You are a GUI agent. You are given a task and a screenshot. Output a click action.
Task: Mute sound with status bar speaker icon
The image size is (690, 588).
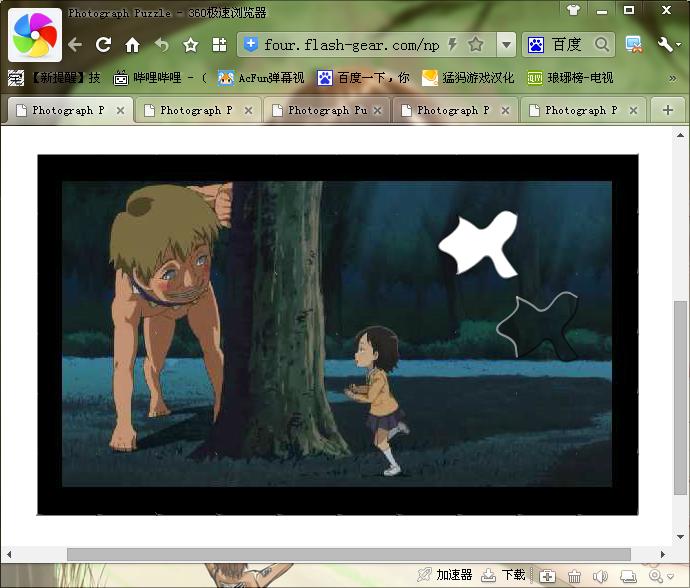600,575
